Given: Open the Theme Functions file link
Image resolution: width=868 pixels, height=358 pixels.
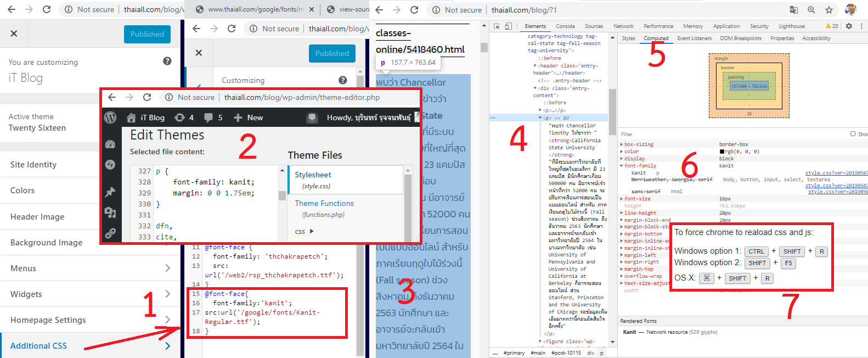Looking at the screenshot, I should (324, 203).
